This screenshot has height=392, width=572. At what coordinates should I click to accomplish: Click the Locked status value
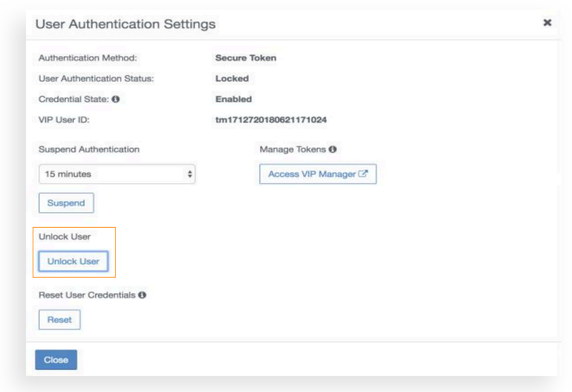232,79
